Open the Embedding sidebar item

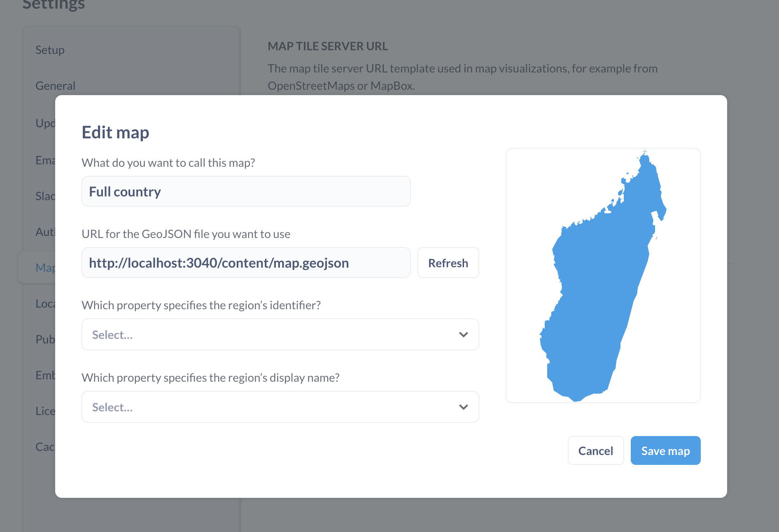tap(45, 376)
